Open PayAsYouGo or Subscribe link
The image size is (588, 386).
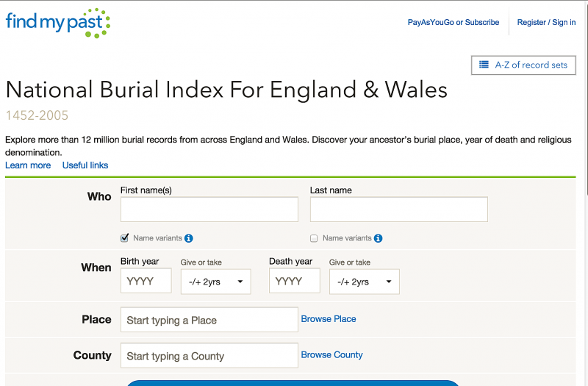[x=453, y=22]
